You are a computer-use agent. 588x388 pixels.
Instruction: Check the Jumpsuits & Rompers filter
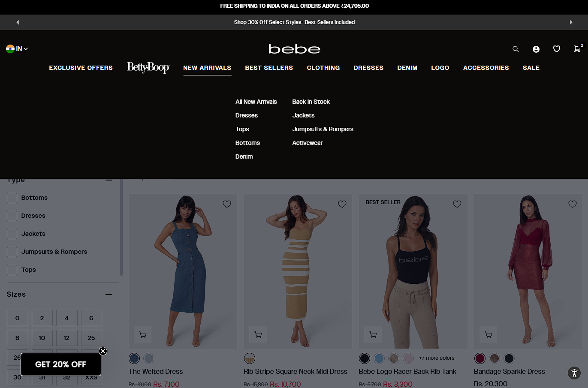coord(12,252)
